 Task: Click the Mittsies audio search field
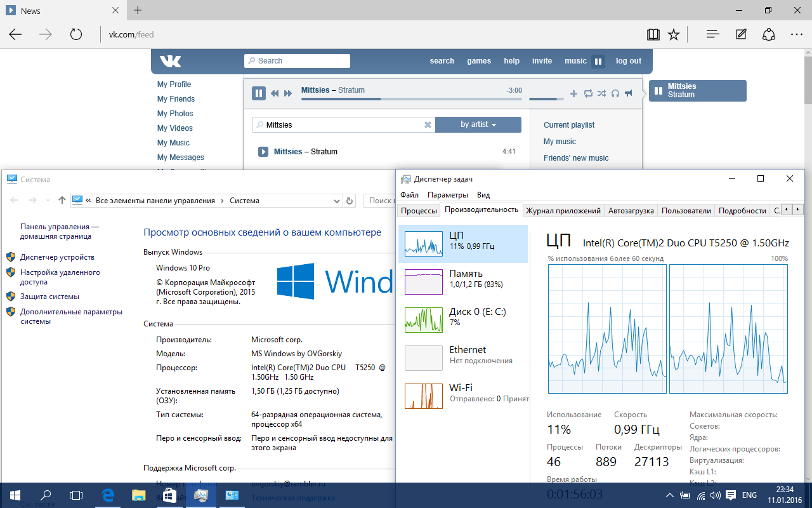tap(343, 125)
